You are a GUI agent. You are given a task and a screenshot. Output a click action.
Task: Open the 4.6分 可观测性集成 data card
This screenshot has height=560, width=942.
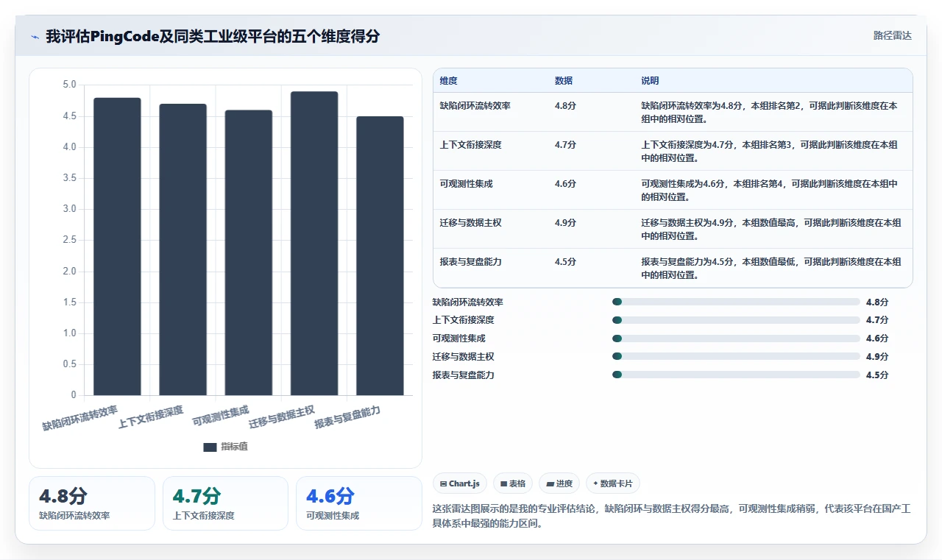click(359, 503)
